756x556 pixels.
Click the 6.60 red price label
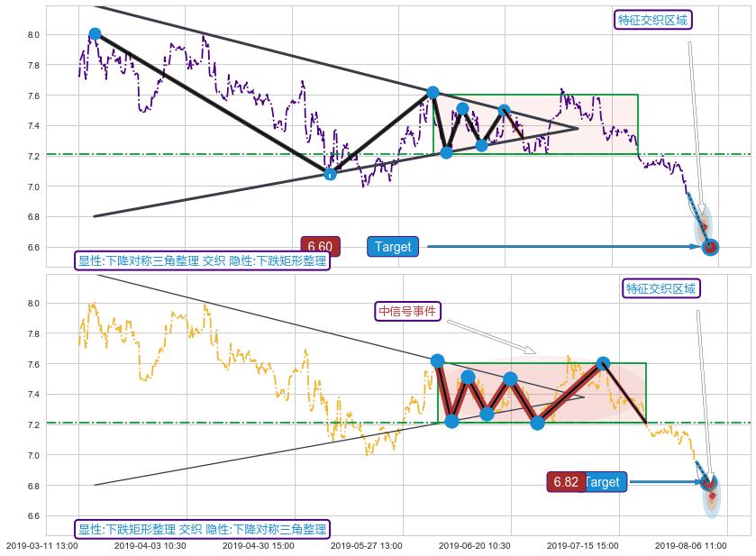pyautogui.click(x=320, y=246)
